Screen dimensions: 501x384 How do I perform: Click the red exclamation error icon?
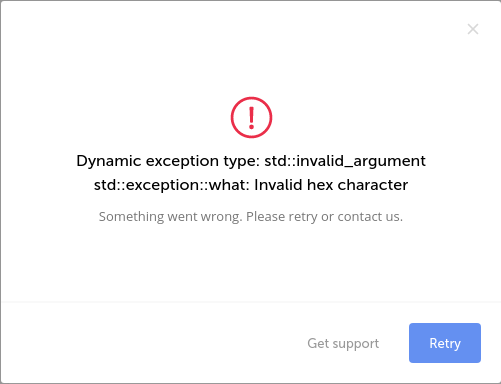tap(251, 117)
